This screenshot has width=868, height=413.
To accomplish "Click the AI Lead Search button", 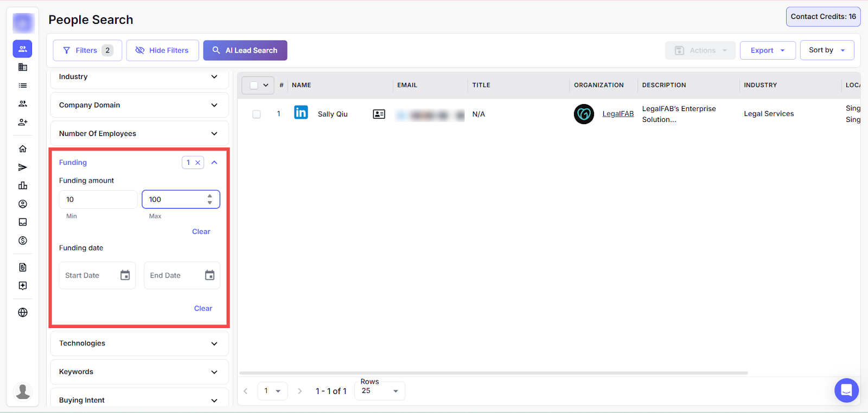I will coord(245,50).
